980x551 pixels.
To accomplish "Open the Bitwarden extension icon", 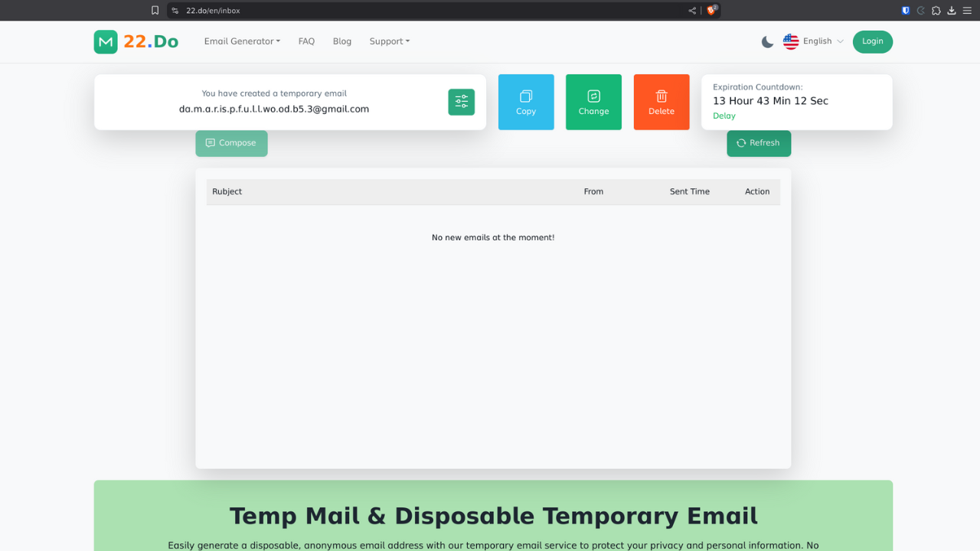I will pyautogui.click(x=906, y=11).
